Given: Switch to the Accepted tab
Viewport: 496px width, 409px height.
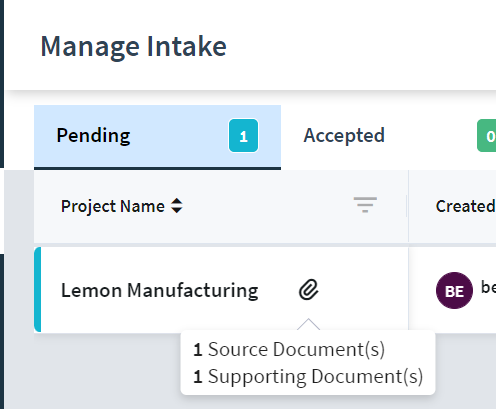Looking at the screenshot, I should coord(344,136).
